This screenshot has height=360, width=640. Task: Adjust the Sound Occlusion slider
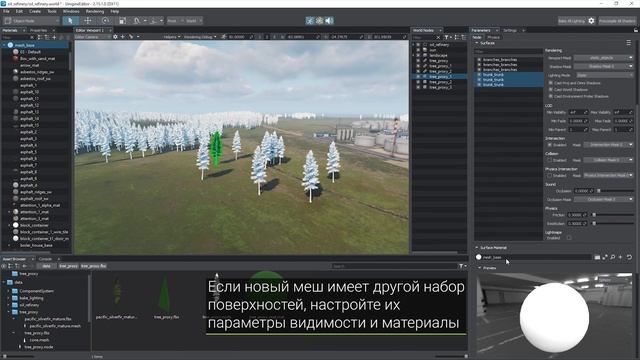[616, 191]
